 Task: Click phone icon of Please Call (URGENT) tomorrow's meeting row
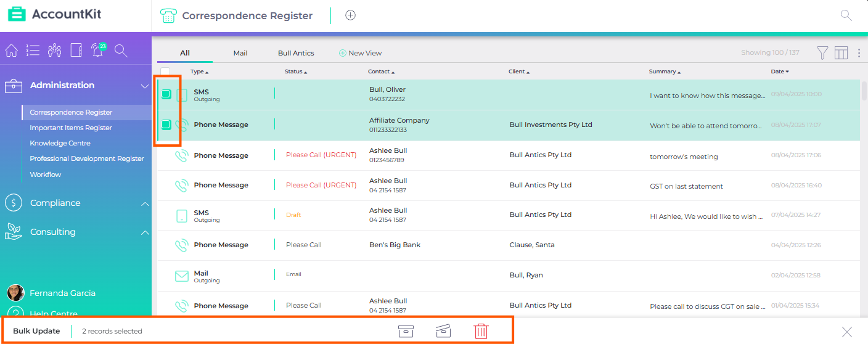click(x=181, y=155)
